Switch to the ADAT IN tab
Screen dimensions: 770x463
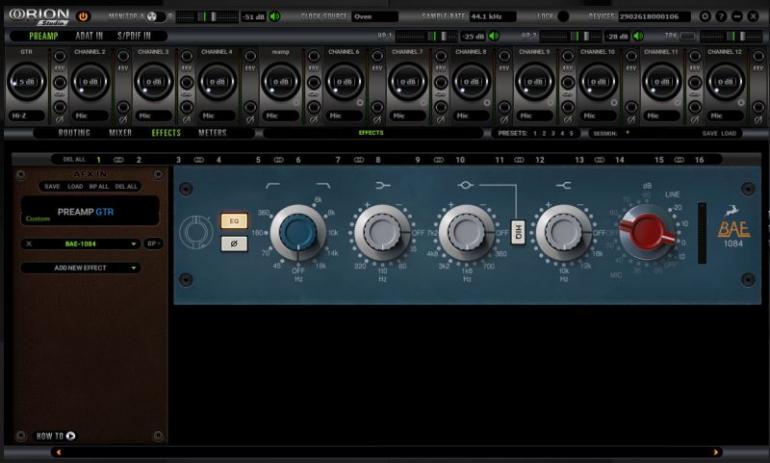[x=89, y=36]
